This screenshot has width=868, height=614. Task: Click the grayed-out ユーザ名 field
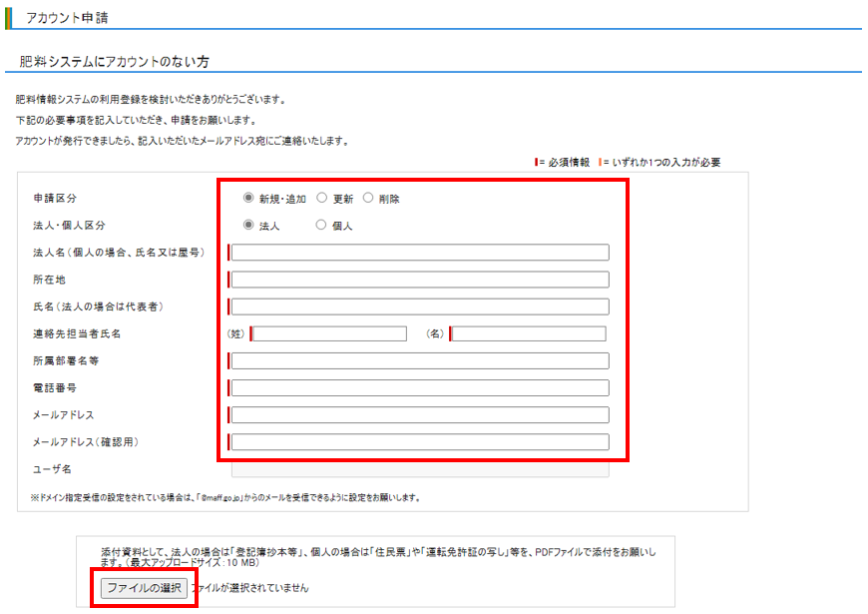(419, 468)
